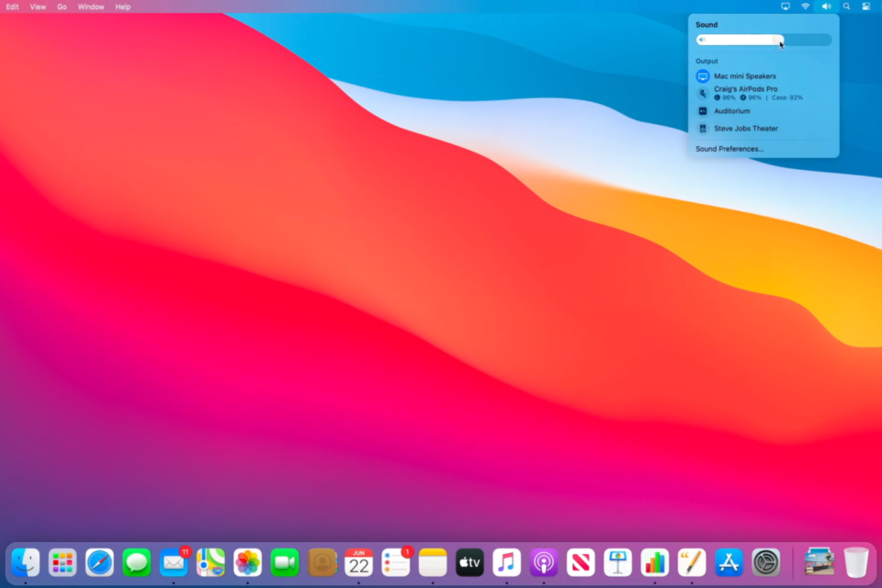Choose Steve Jobs Theater as output
This screenshot has height=588, width=882.
pyautogui.click(x=745, y=129)
